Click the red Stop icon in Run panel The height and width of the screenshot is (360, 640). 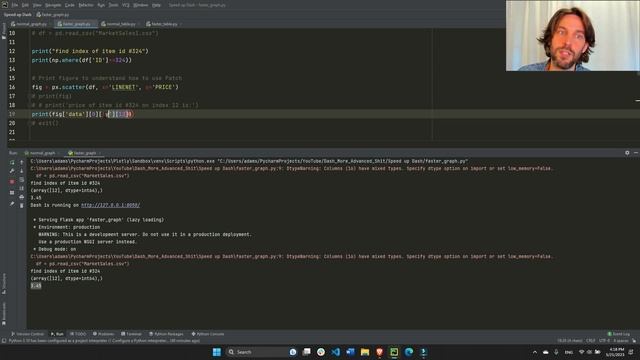pos(12,182)
